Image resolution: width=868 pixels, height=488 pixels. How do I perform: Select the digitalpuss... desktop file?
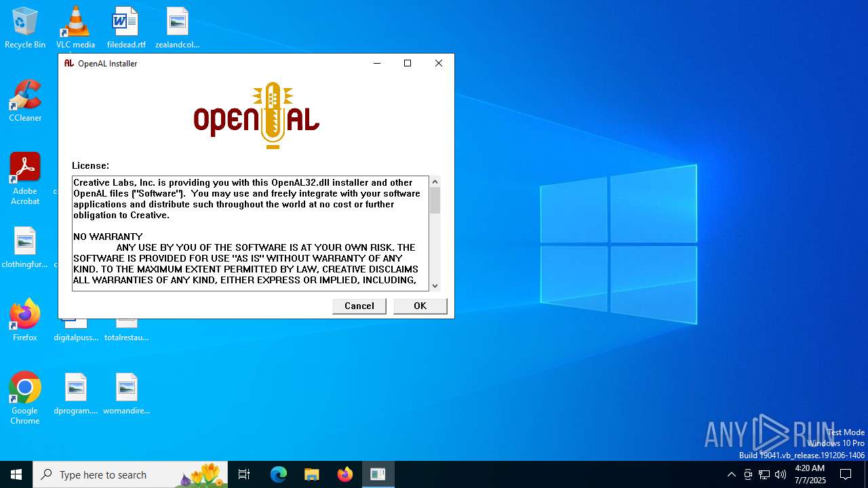(76, 331)
